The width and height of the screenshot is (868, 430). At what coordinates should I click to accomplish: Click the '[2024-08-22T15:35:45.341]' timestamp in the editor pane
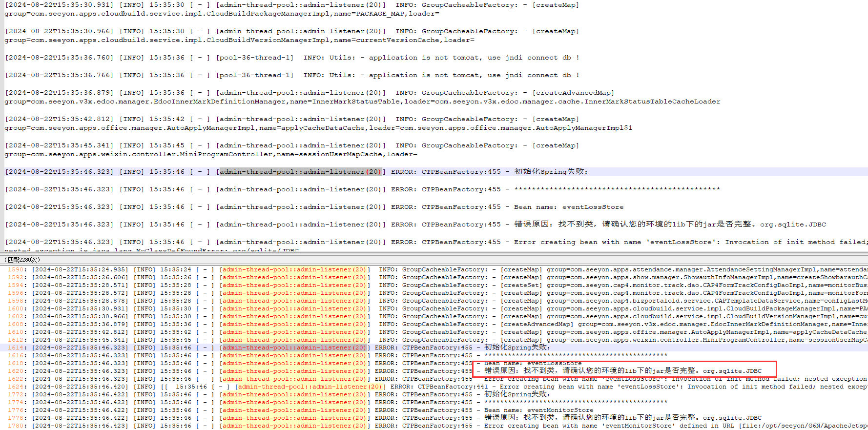point(59,145)
